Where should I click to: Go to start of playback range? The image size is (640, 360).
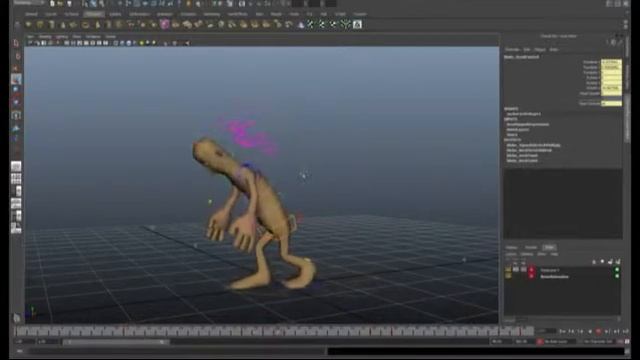tap(562, 331)
